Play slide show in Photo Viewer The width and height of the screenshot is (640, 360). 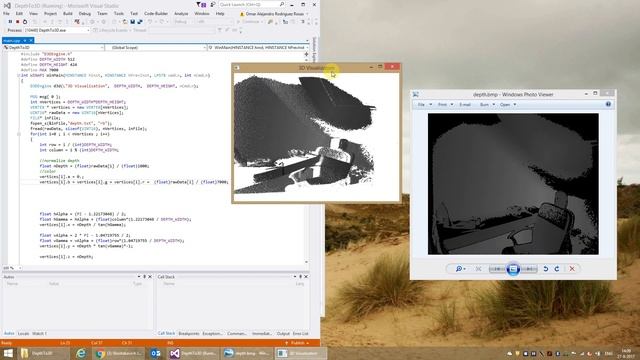click(513, 269)
